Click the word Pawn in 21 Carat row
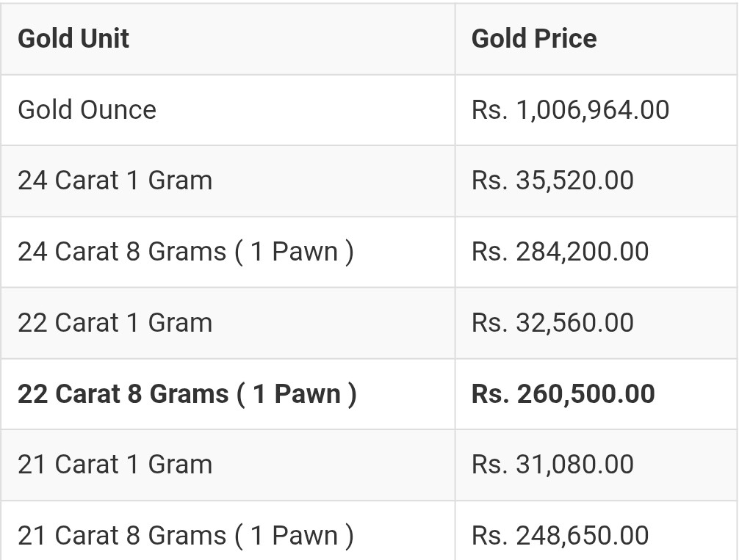This screenshot has width=739, height=560. coord(305,536)
